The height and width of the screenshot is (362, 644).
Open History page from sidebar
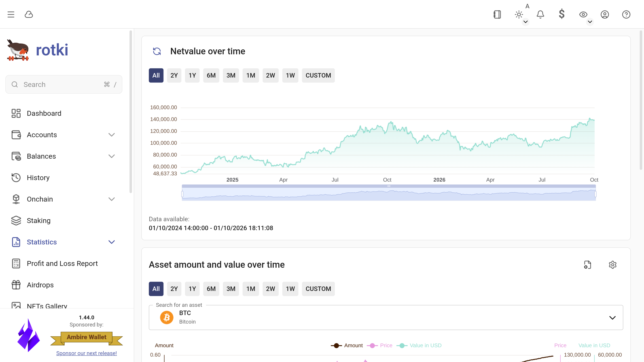pos(64,178)
